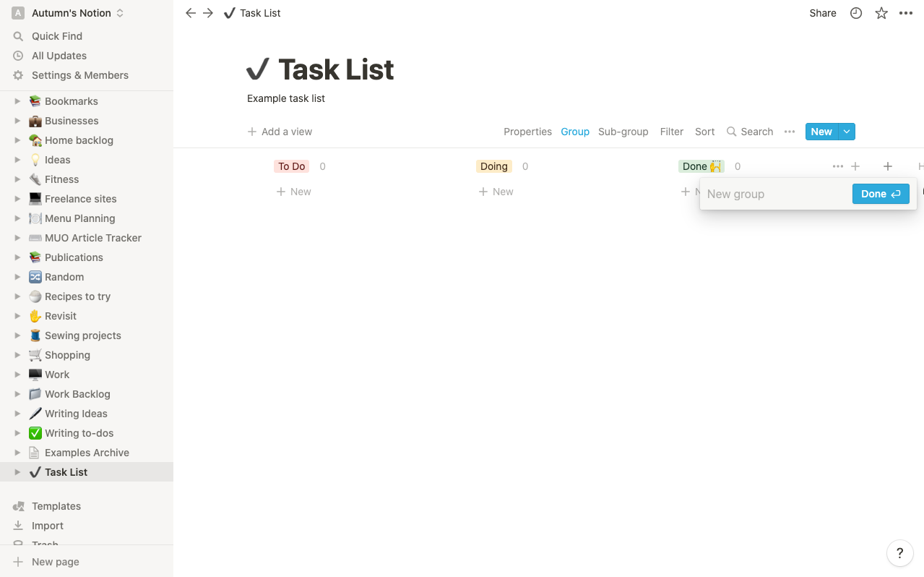Click the Menu Planning plate icon
Screen dimensions: 924x577
(35, 218)
